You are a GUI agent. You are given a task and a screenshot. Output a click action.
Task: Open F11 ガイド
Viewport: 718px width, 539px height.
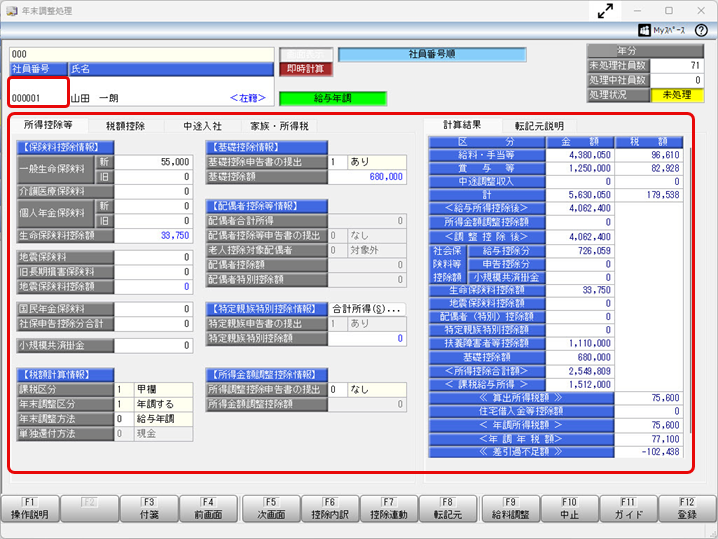628,509
